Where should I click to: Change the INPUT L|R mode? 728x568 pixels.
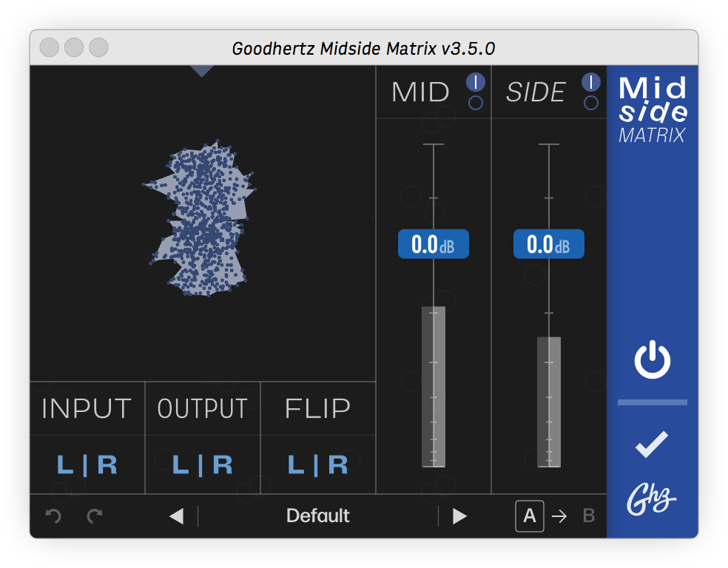(x=87, y=464)
